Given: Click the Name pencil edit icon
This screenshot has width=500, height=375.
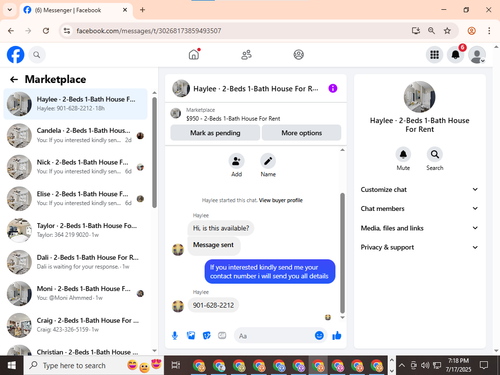Looking at the screenshot, I should click(x=268, y=161).
